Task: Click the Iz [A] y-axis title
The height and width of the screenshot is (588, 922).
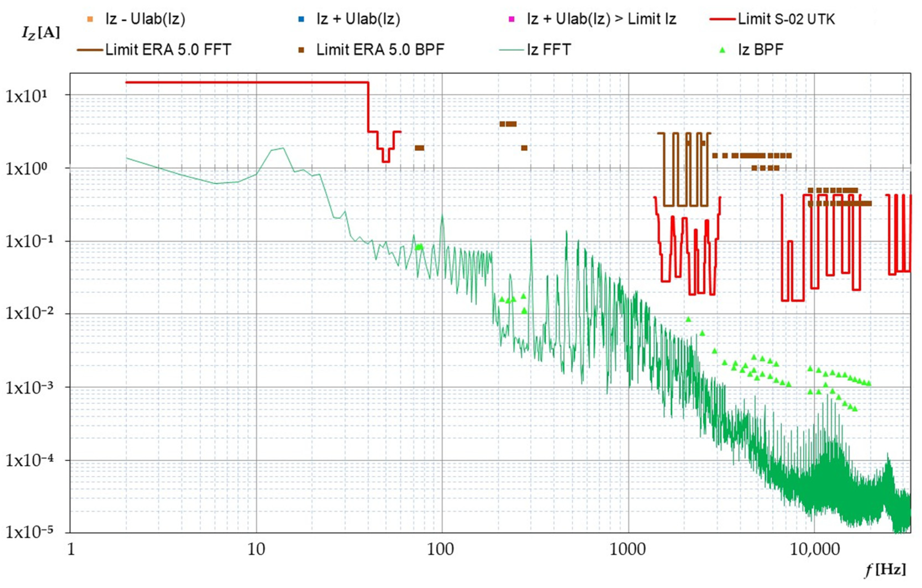Action: 41,33
